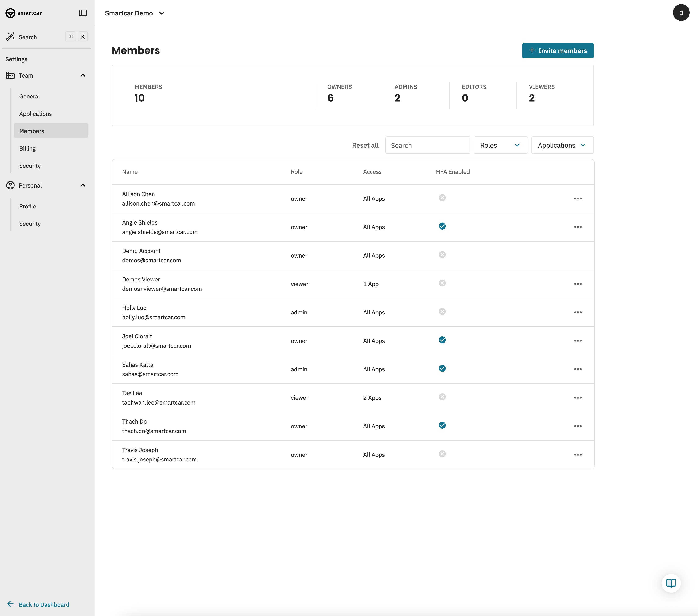Click MFA enabled checkmark for Joel Cloralt
This screenshot has height=616, width=698.
tap(442, 340)
